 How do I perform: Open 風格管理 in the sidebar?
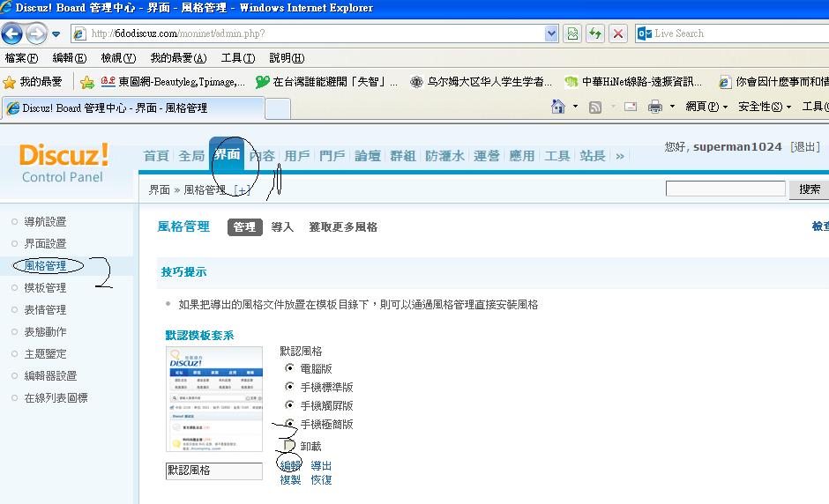click(46, 266)
